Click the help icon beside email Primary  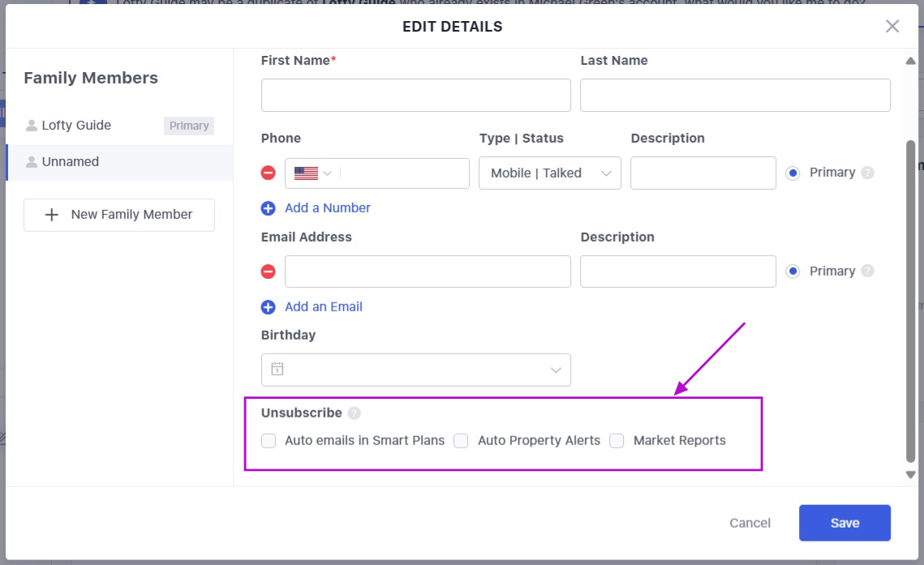868,272
